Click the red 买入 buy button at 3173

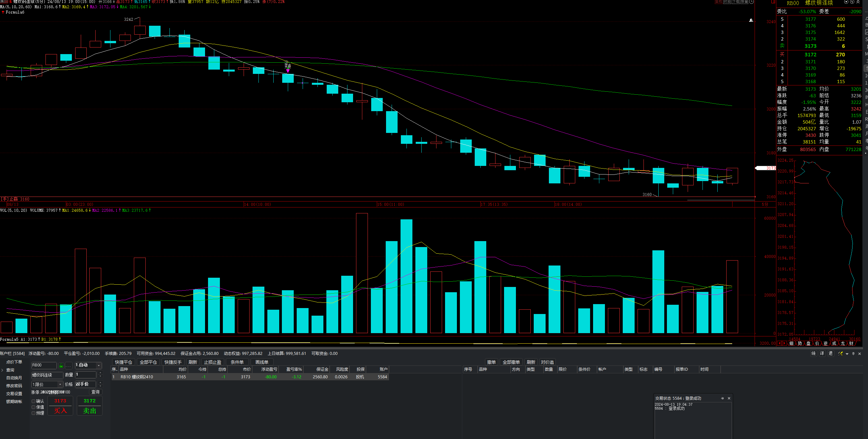(60, 406)
